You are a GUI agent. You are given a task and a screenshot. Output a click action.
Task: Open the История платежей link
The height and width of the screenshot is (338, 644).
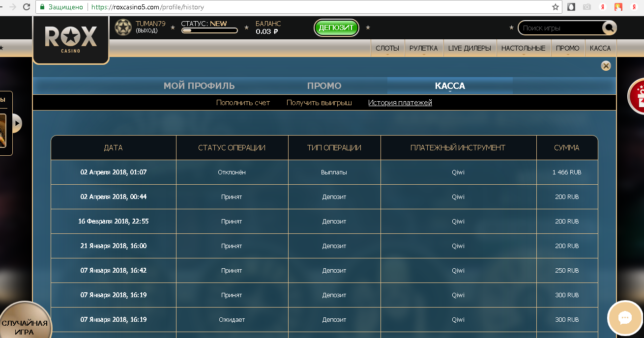coord(400,103)
